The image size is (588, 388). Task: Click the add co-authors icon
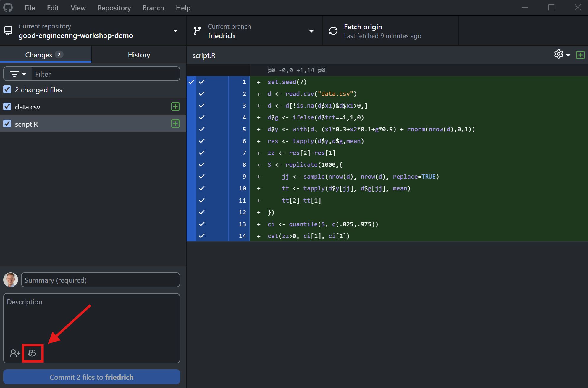tap(14, 353)
